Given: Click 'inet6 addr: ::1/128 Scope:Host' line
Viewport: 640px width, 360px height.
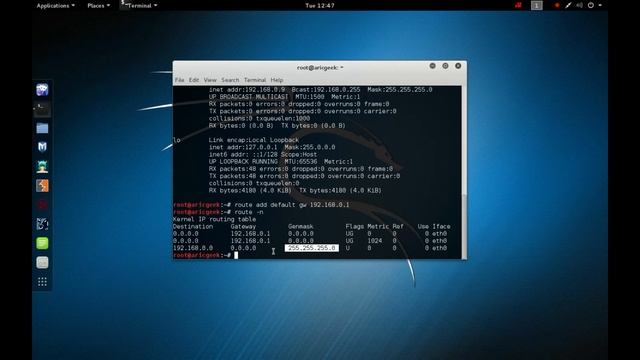Looking at the screenshot, I should (x=263, y=155).
